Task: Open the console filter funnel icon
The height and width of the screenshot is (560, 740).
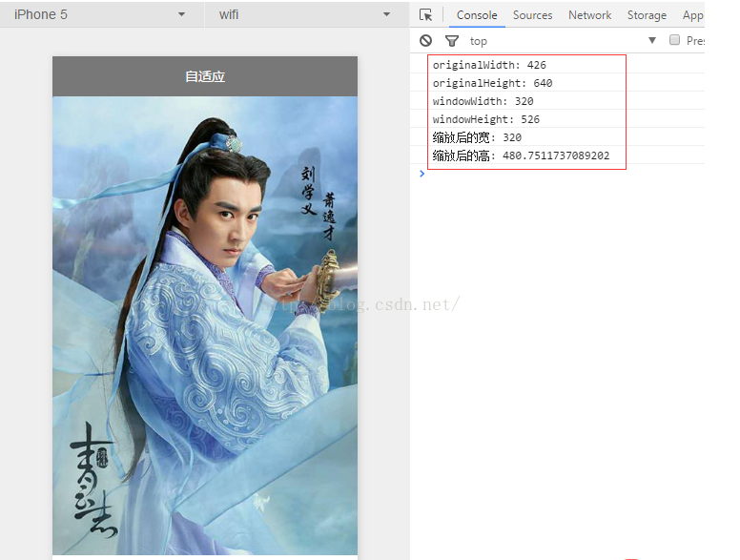Action: tap(452, 41)
